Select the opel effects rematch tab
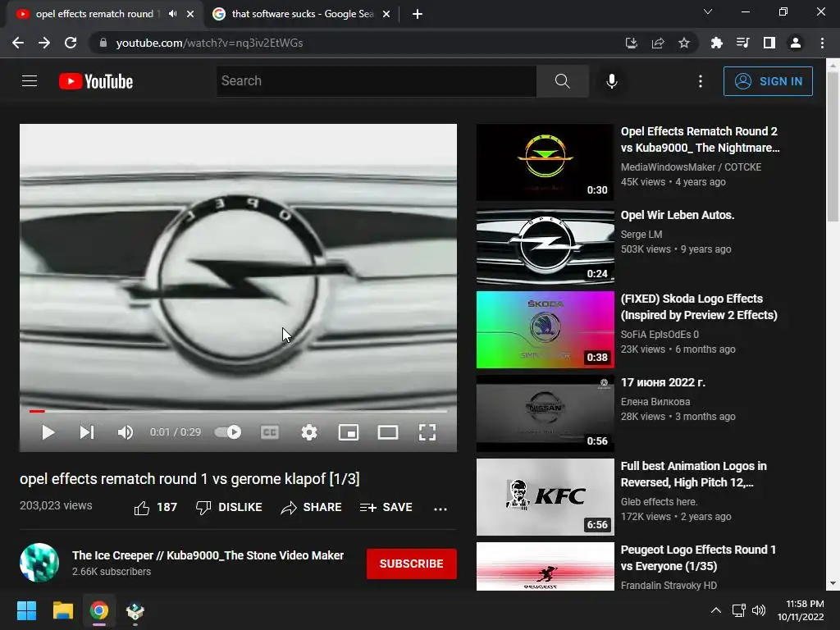This screenshot has height=630, width=840. [x=94, y=14]
